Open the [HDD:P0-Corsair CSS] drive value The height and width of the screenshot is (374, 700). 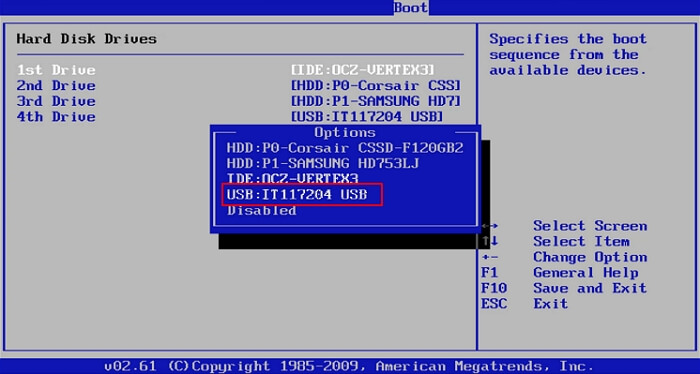click(x=375, y=86)
